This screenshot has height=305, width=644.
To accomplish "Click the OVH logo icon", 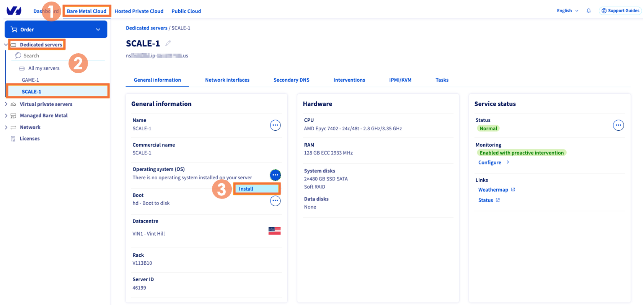I will coord(14,11).
